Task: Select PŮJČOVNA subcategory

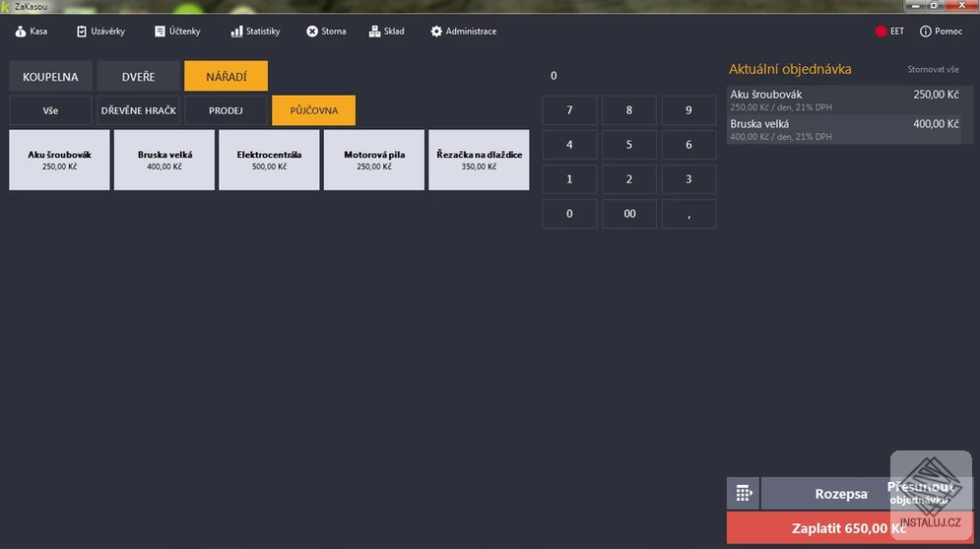Action: 314,110
